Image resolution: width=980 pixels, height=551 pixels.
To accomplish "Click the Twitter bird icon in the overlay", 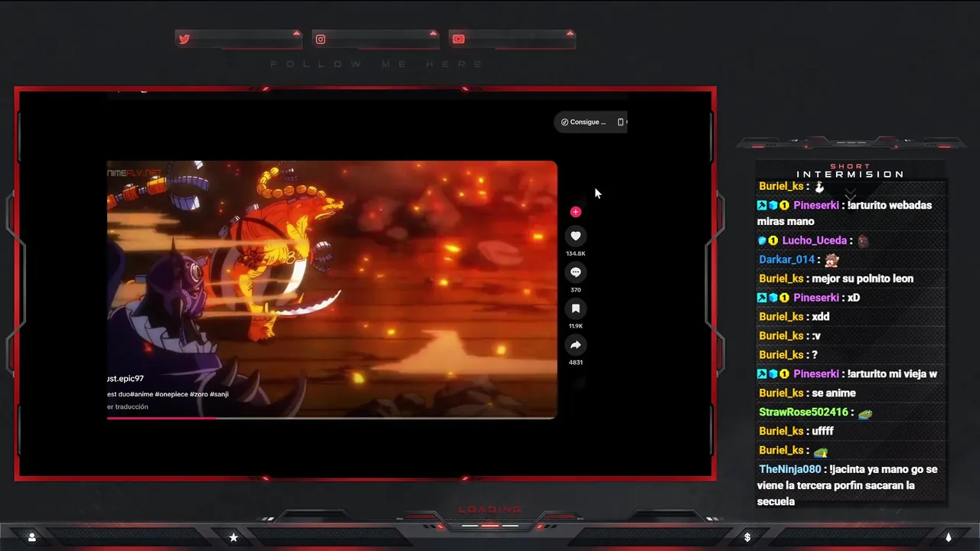I will point(185,39).
